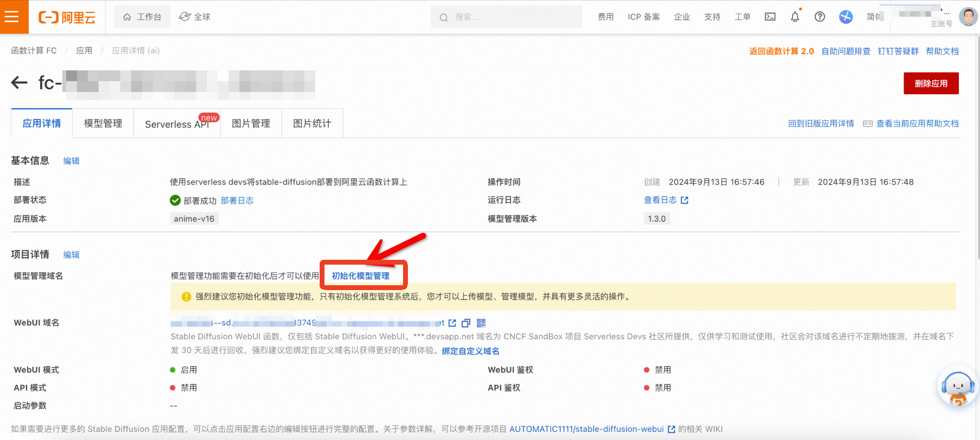This screenshot has height=440, width=980.
Task: Open 自助问题排查 link
Action: tap(846, 51)
